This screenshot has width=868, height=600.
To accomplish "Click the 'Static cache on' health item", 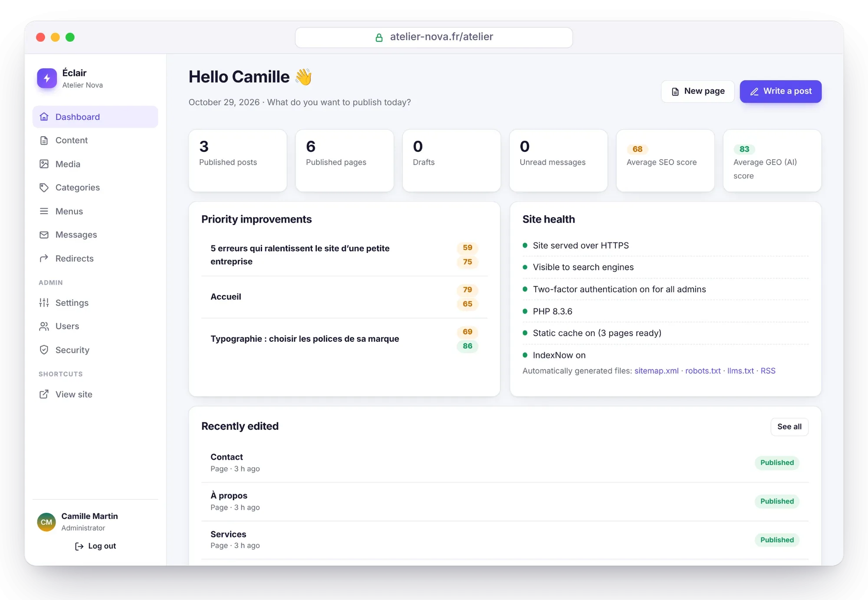I will tap(665, 333).
